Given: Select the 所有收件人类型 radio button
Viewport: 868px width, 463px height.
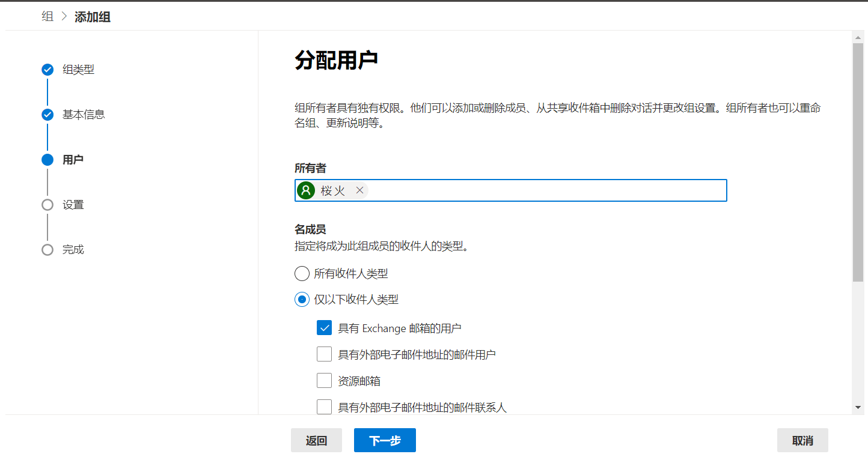Looking at the screenshot, I should (x=302, y=274).
